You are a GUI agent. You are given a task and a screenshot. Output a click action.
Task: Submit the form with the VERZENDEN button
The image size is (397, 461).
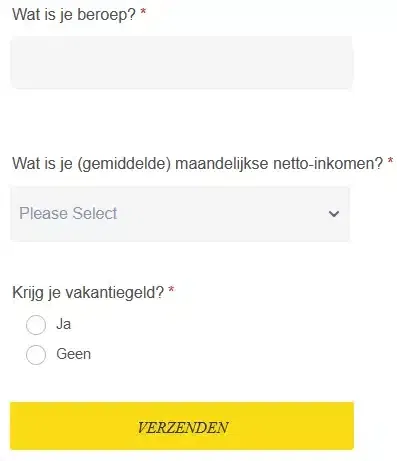pyautogui.click(x=182, y=426)
